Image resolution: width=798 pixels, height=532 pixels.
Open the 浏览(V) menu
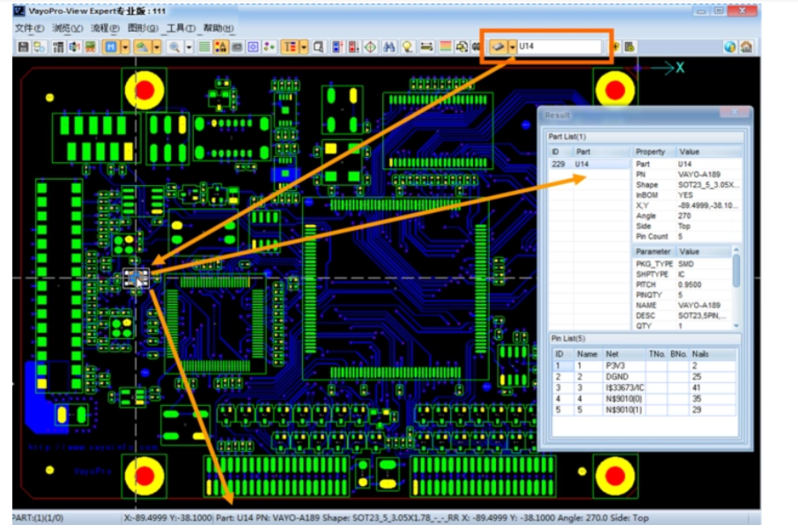point(67,28)
